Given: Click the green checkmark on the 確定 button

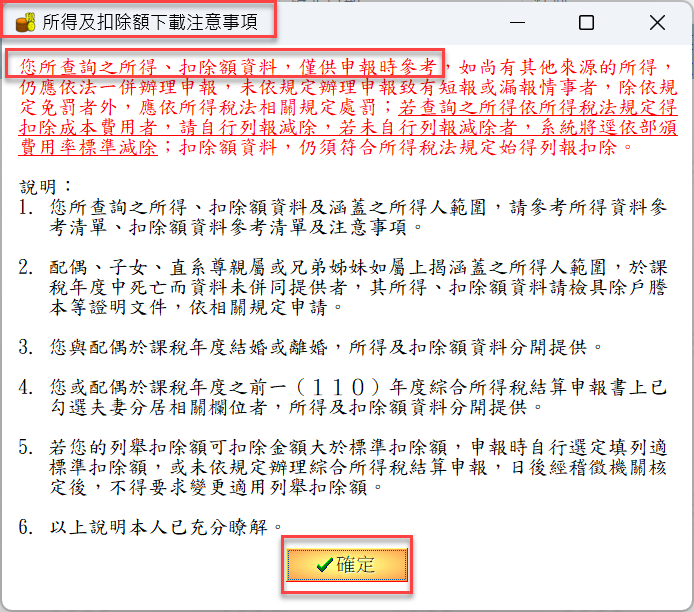Looking at the screenshot, I should [324, 565].
